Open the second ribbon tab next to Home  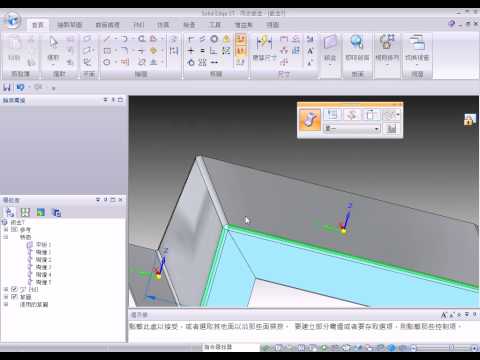(69, 25)
